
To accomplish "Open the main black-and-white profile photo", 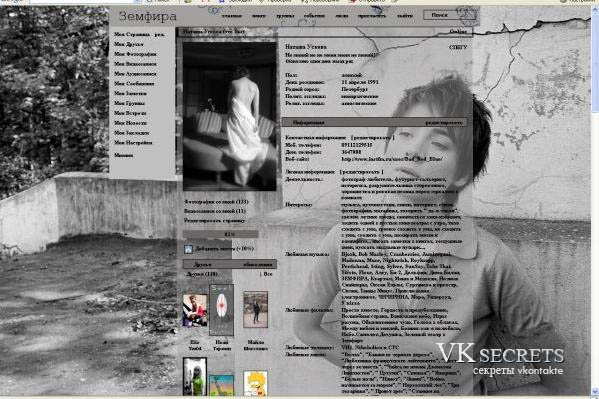I will click(230, 117).
